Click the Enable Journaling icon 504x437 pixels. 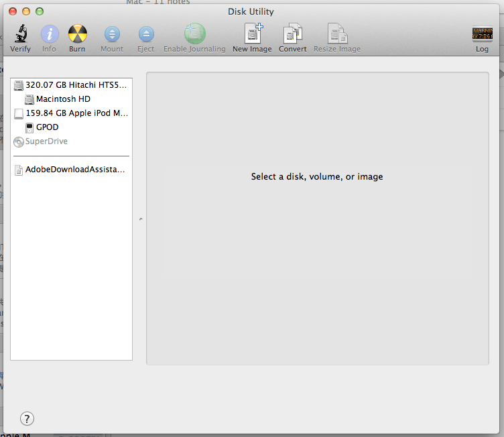[194, 34]
